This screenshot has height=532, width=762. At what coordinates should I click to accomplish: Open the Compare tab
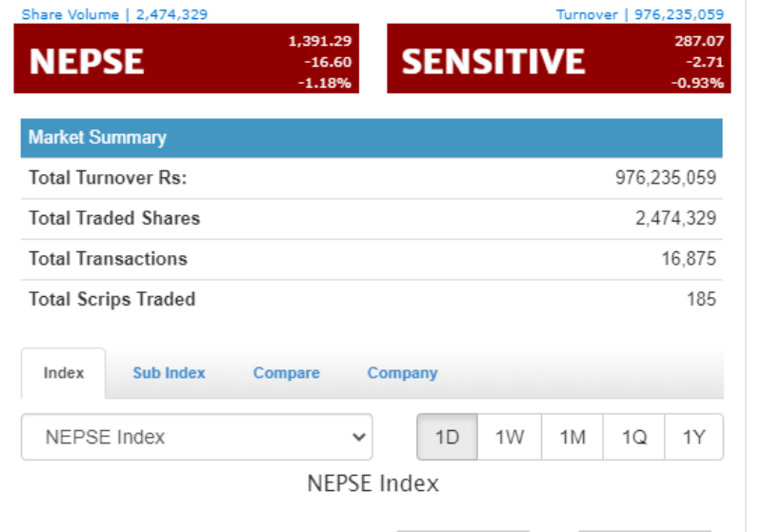287,373
